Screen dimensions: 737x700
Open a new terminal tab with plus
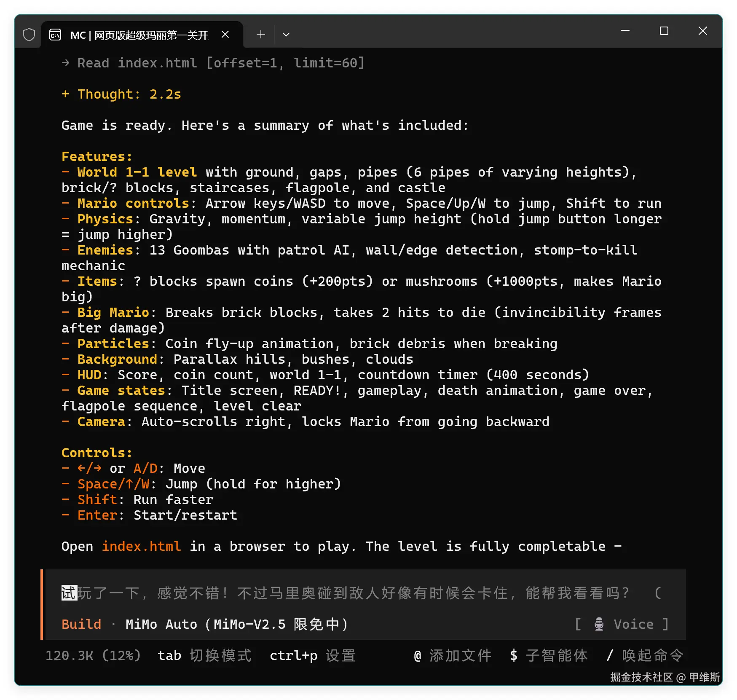click(x=261, y=35)
